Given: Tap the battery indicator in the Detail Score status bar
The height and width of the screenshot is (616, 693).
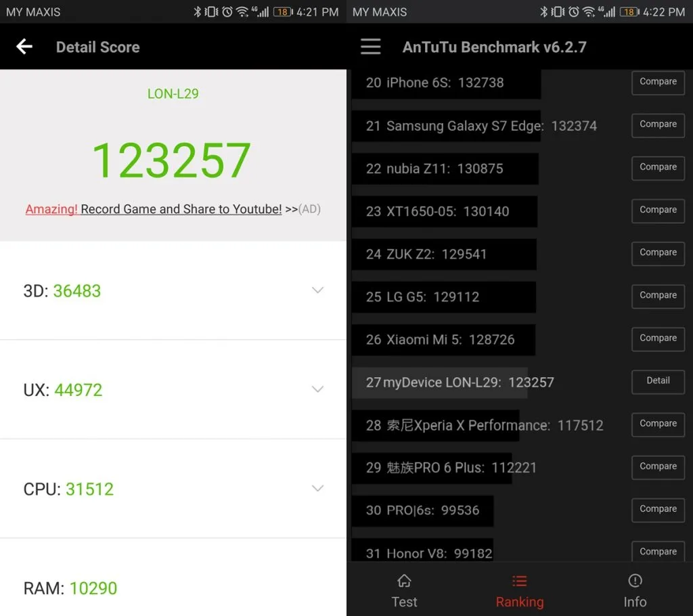Looking at the screenshot, I should pos(283,12).
